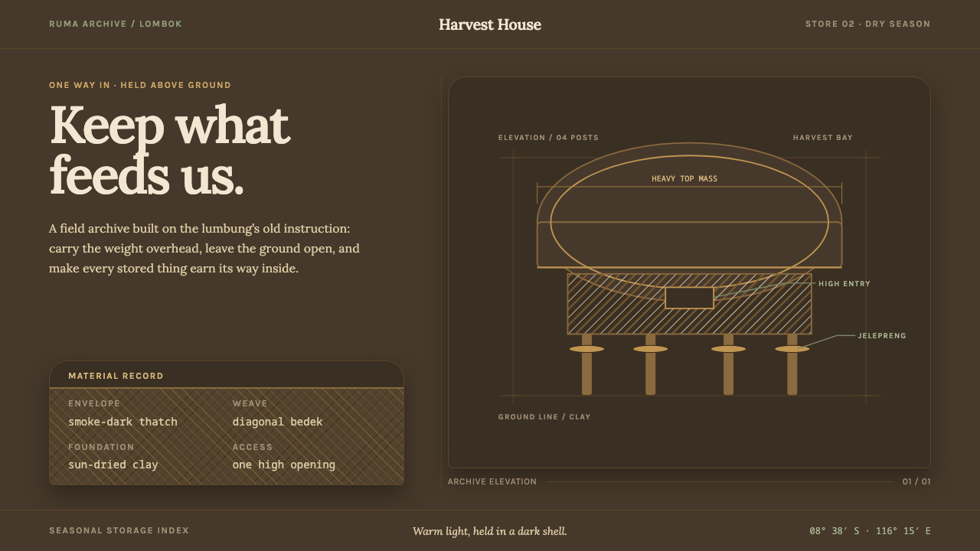Click the 'Keep what feeds us.' headline
Viewport: 980px width, 551px height.
pos(169,150)
